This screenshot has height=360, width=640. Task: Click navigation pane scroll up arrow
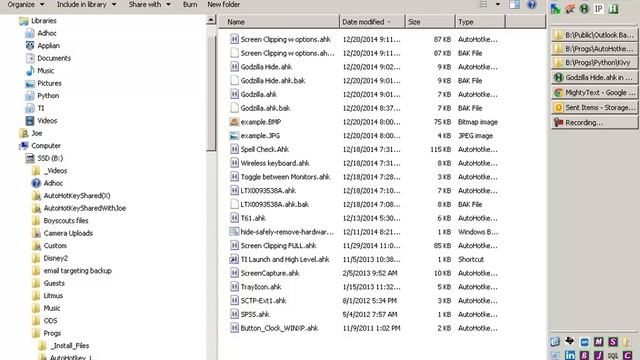211,20
